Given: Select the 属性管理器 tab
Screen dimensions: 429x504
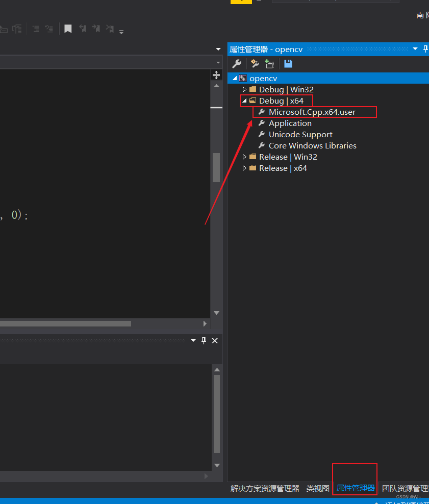Looking at the screenshot, I should point(356,488).
